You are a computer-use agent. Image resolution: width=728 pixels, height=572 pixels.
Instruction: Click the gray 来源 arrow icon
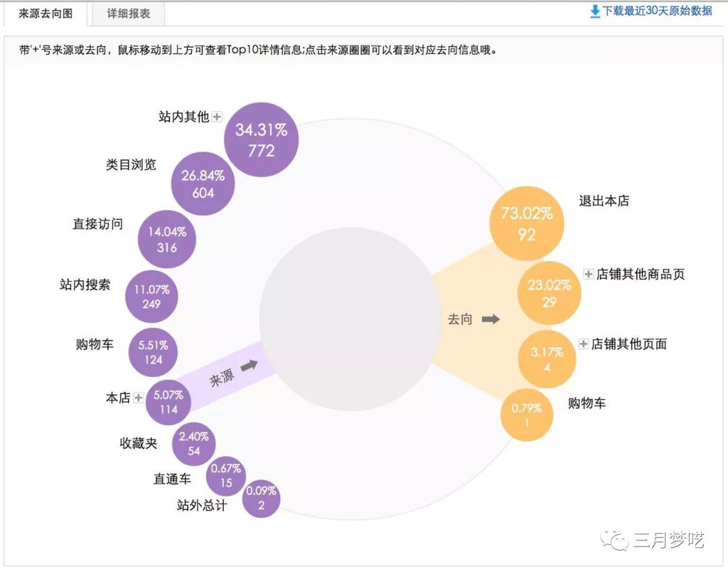tap(249, 365)
